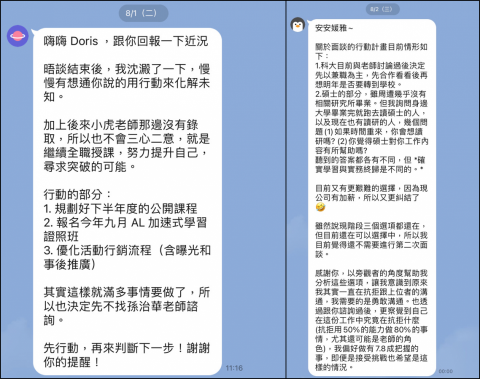
Task: Select item '1. 規劃好下半年度的公開課程'
Action: click(x=120, y=208)
